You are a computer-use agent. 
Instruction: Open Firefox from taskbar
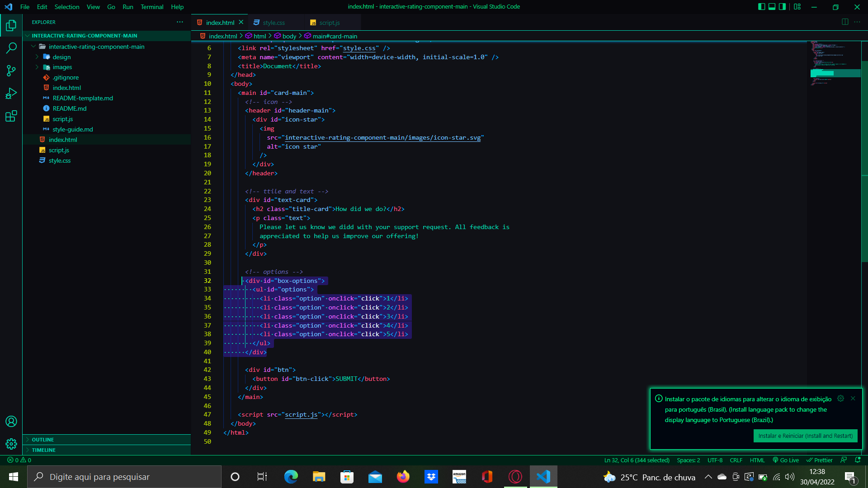pos(403,477)
